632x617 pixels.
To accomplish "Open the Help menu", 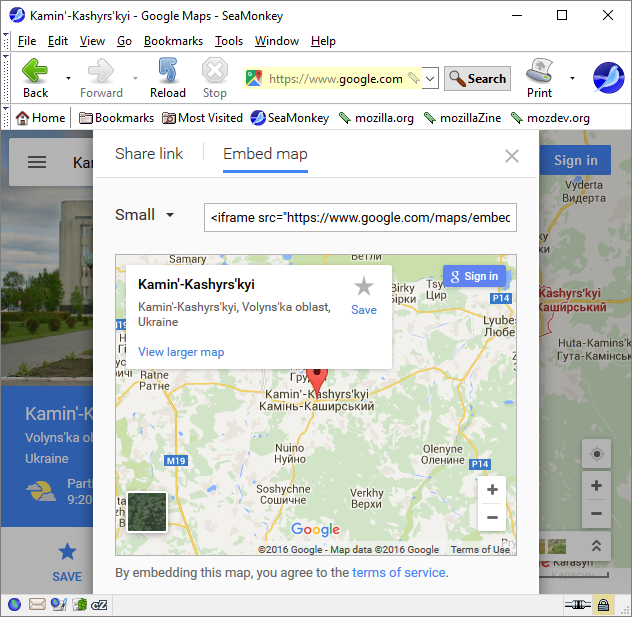I will tap(323, 41).
